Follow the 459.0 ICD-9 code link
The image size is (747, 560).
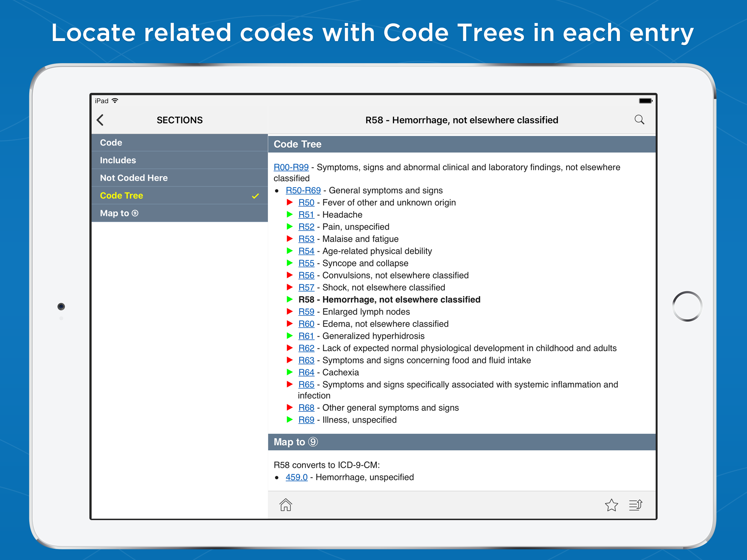click(x=296, y=477)
